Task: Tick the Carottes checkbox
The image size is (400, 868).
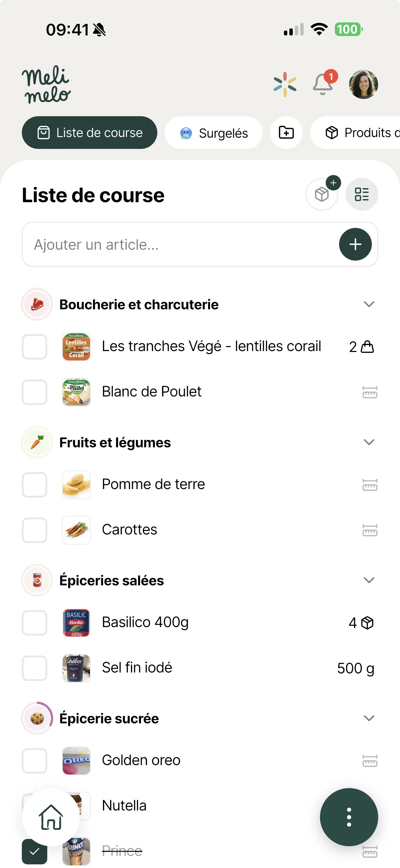Action: tap(35, 530)
